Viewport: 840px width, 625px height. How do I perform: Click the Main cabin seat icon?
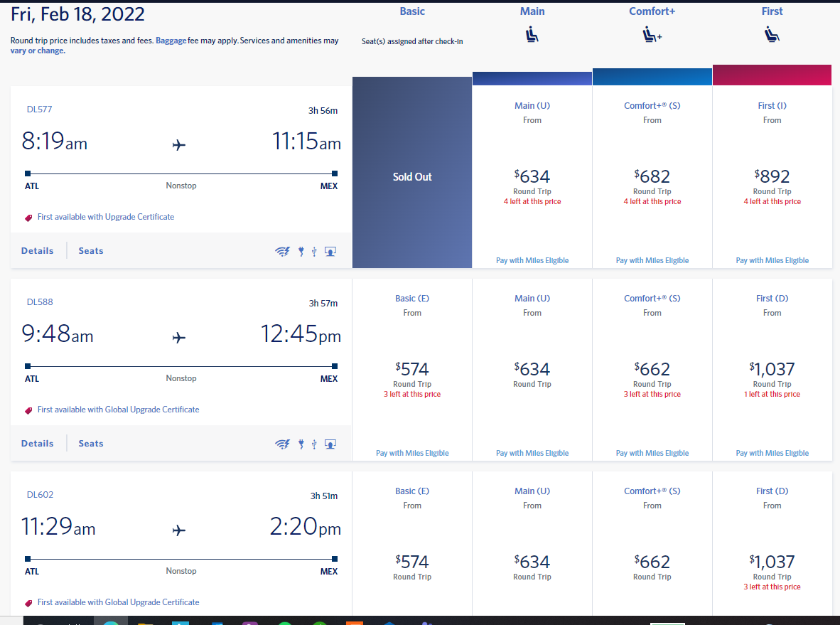point(532,33)
